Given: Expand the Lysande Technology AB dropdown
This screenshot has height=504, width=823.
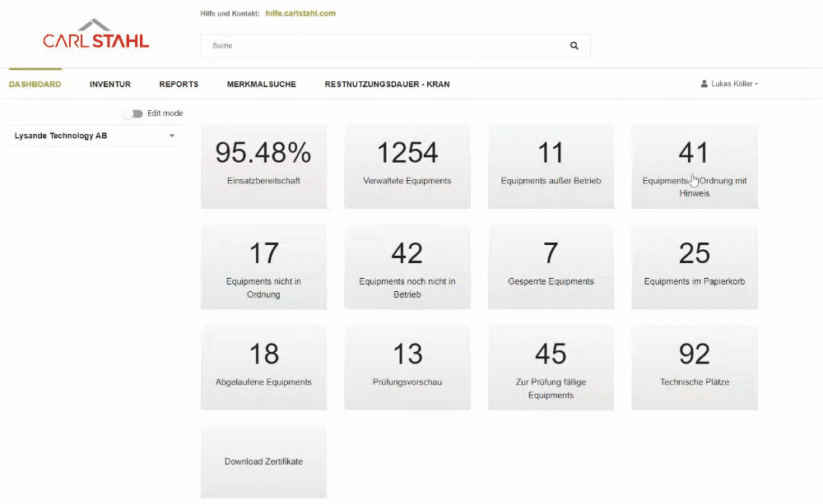Looking at the screenshot, I should pyautogui.click(x=172, y=136).
